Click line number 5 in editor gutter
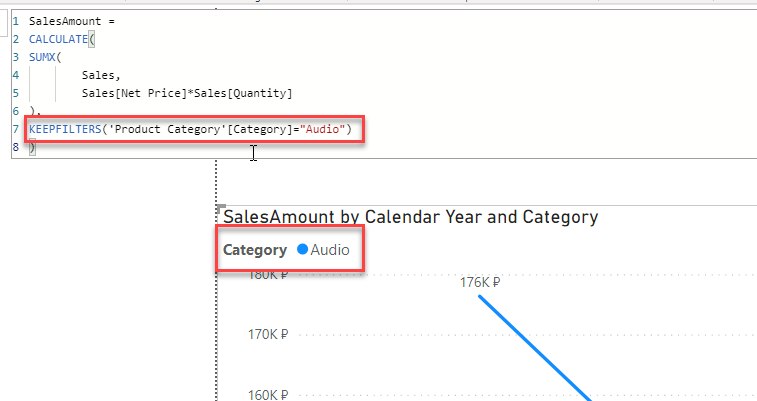The image size is (757, 401). 16,93
